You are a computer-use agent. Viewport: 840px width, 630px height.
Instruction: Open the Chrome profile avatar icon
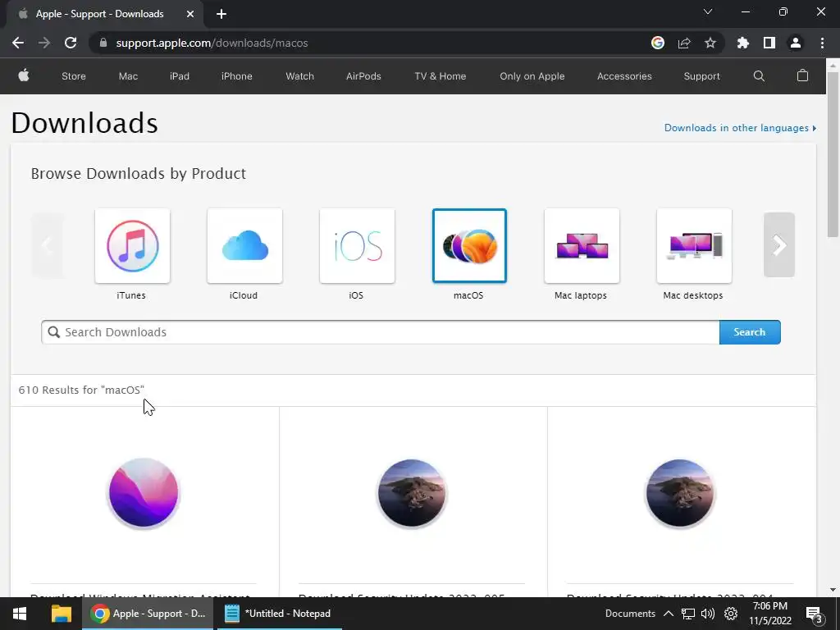click(x=796, y=43)
